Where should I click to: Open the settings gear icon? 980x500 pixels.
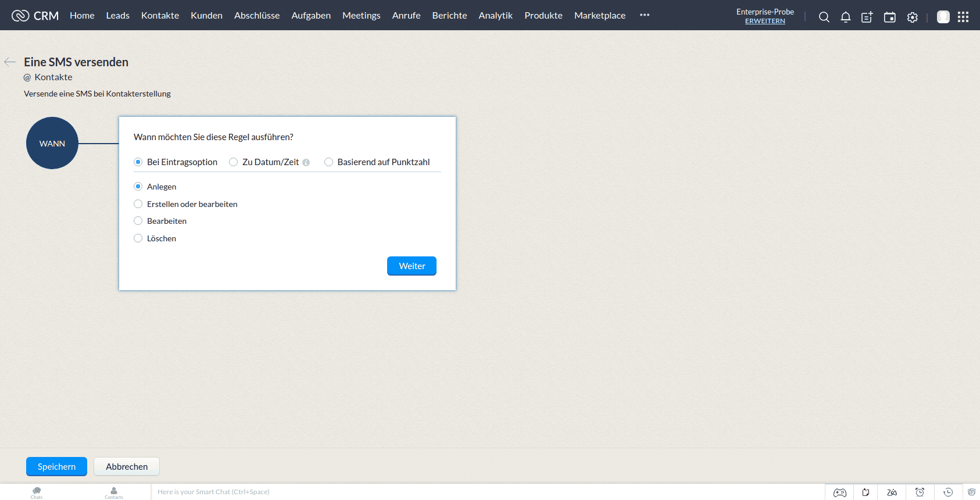[x=913, y=17]
